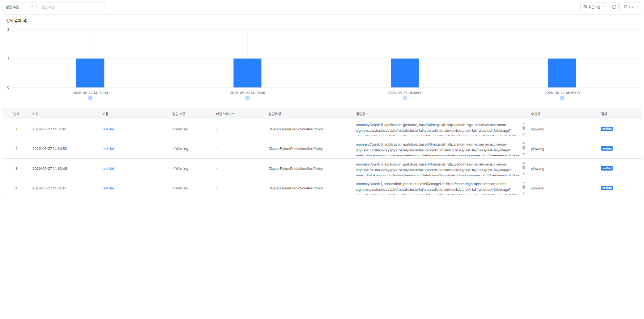Click scrollbar thumb in row 3 알림정보 cell
The image size is (644, 319).
pos(523,167)
